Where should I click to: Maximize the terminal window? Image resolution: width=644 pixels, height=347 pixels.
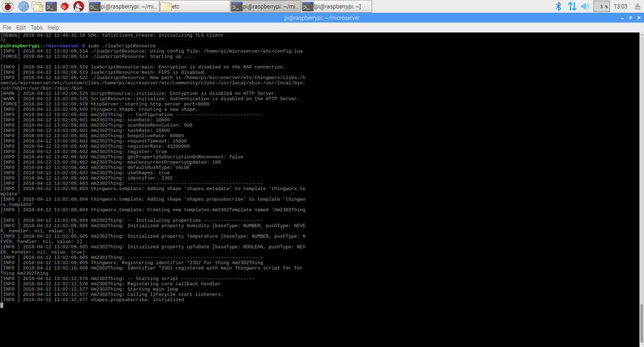point(630,17)
